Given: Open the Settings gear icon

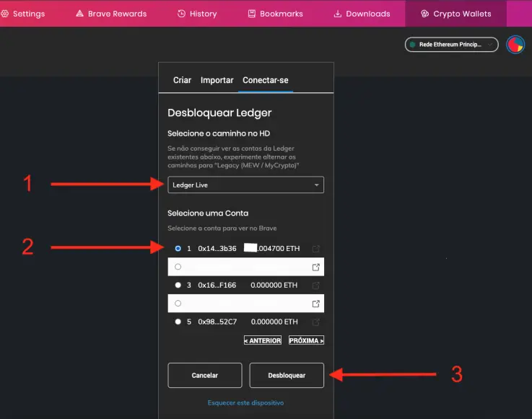Looking at the screenshot, I should click(4, 14).
